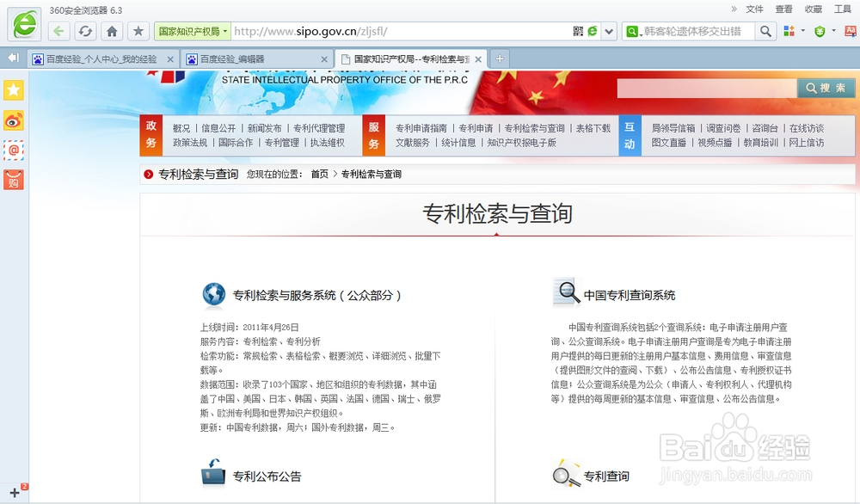Open the dropdown arrow beside the shield icon
Image resolution: width=860 pixels, height=504 pixels.
(x=833, y=31)
